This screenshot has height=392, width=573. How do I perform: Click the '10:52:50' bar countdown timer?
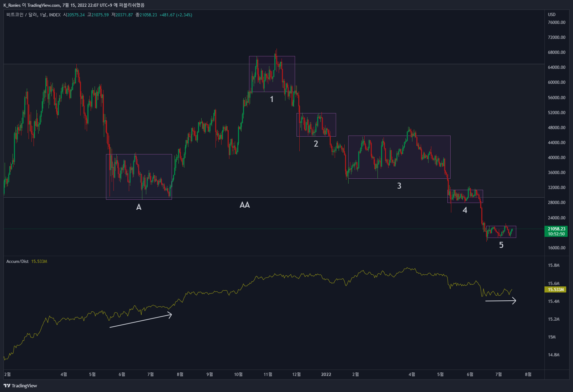coord(557,234)
